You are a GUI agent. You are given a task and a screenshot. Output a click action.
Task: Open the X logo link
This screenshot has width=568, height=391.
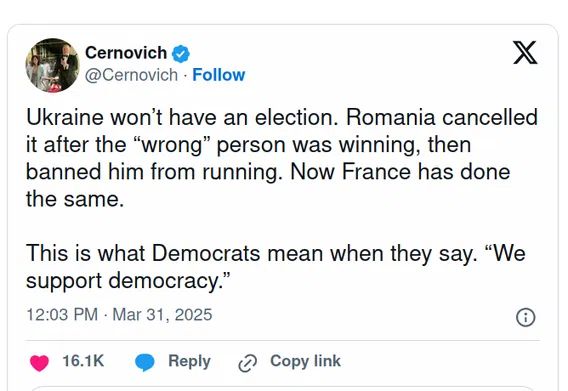(525, 53)
